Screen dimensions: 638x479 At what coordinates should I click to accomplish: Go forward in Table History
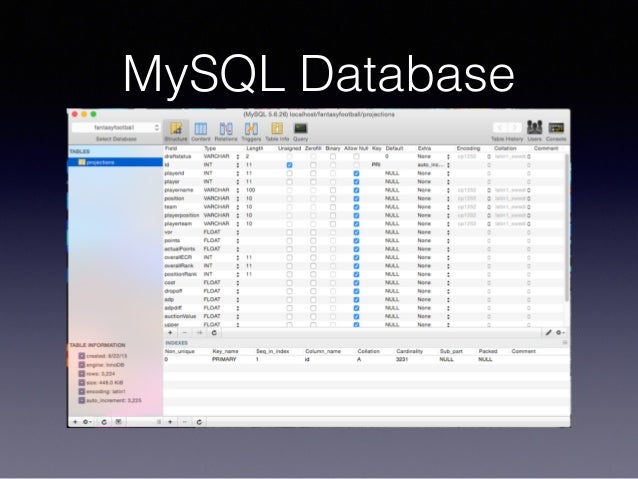click(x=514, y=128)
